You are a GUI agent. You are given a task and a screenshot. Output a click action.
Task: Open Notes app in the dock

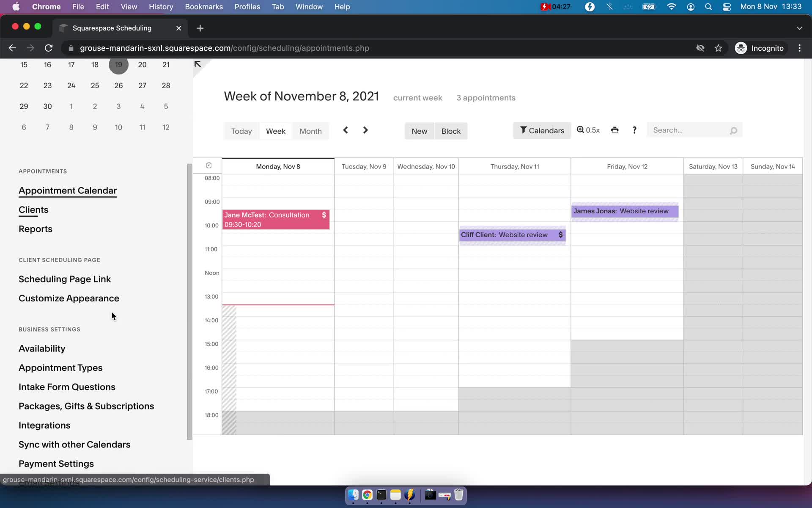point(395,495)
